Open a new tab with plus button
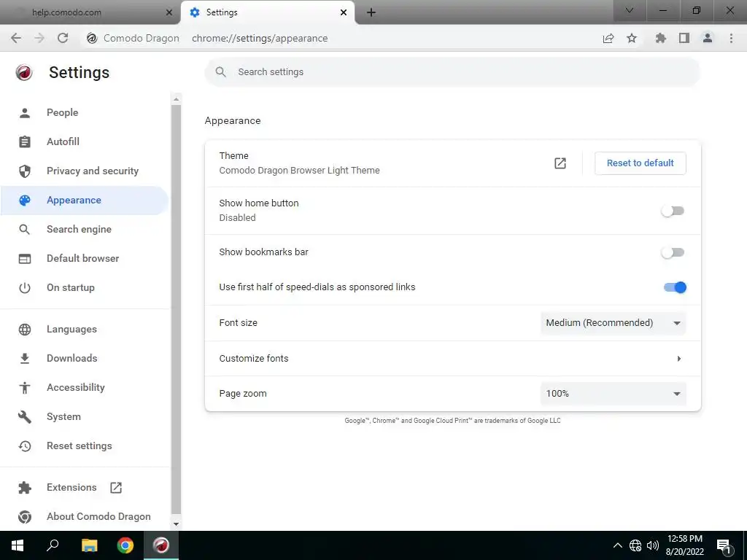Screen dimensions: 747x560 [371, 13]
